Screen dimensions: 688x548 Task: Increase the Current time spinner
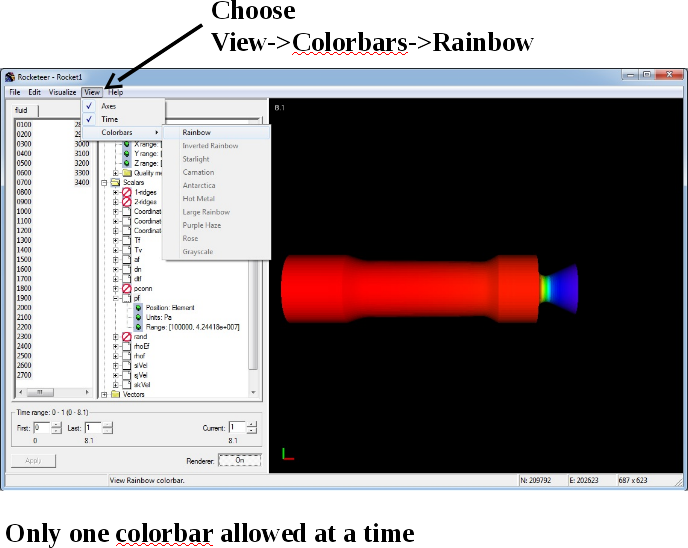[251, 425]
